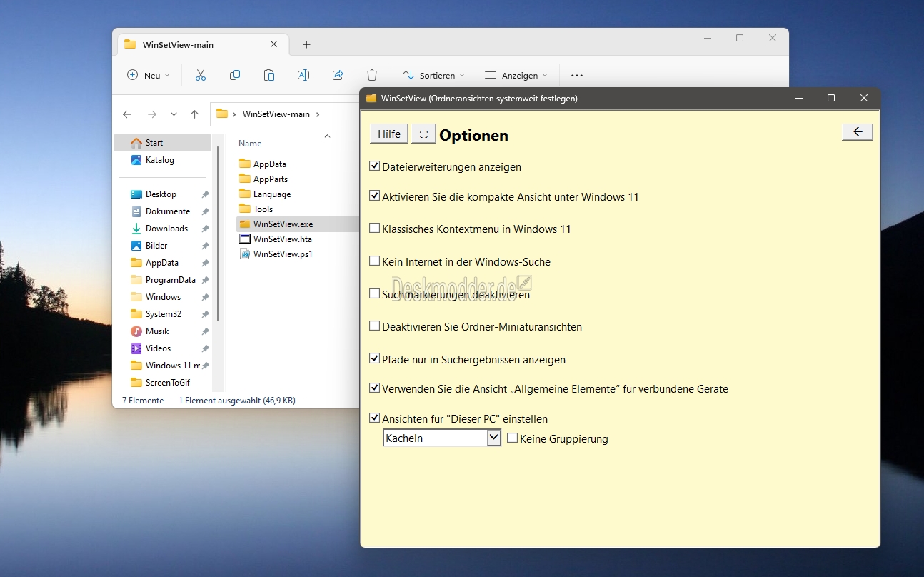
Task: Toggle Allgemeine Elemente für verbundene Geräte checkbox
Action: 374,388
